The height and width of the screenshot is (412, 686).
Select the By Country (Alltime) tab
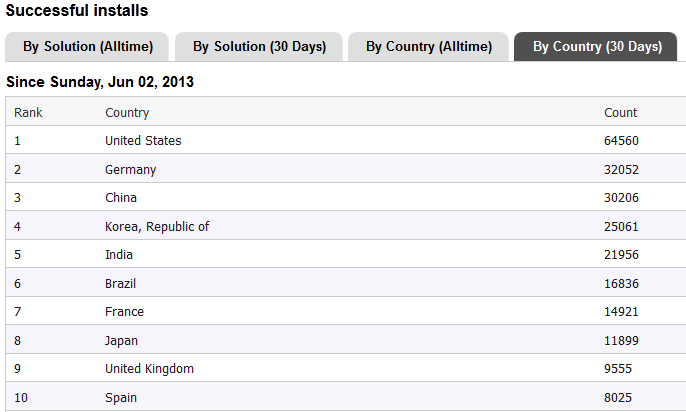pyautogui.click(x=428, y=46)
